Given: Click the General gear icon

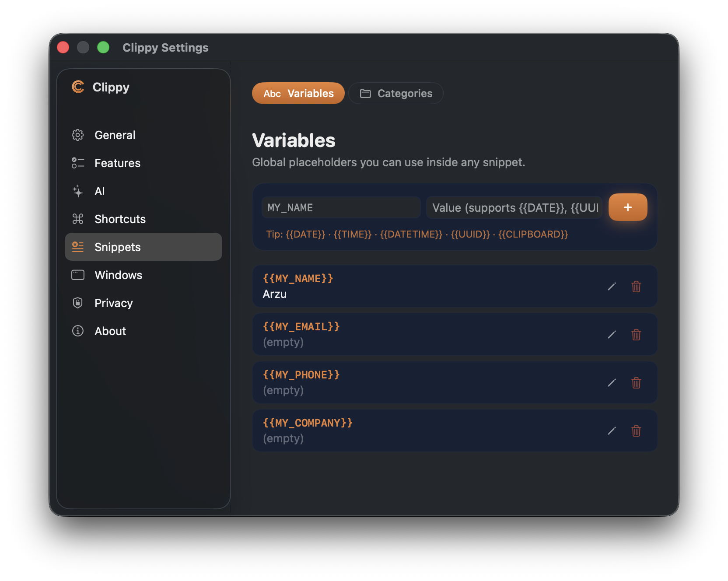Looking at the screenshot, I should (78, 135).
